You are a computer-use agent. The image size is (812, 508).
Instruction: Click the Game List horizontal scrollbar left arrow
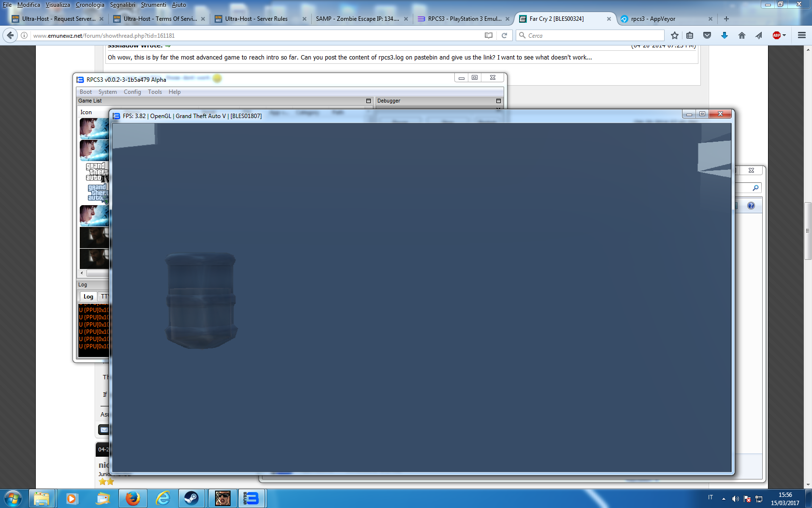(x=82, y=273)
